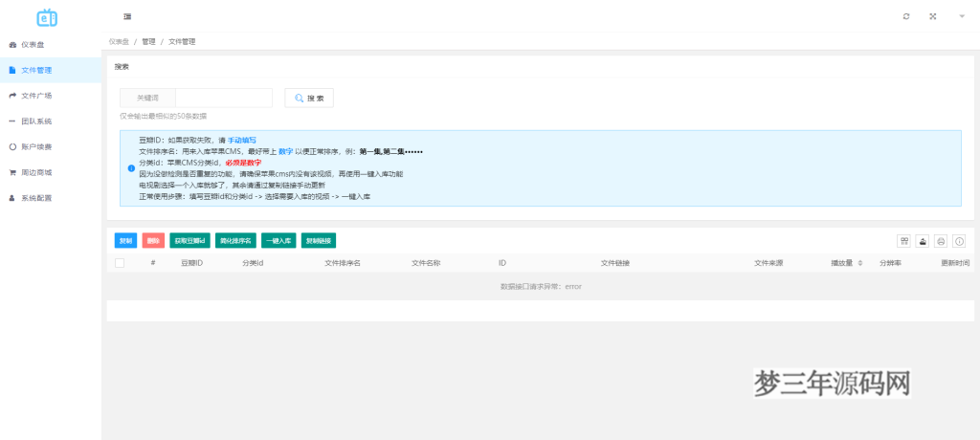Viewport: 980px width, 440px height.
Task: Click the refresh icon in the top bar
Action: (906, 17)
